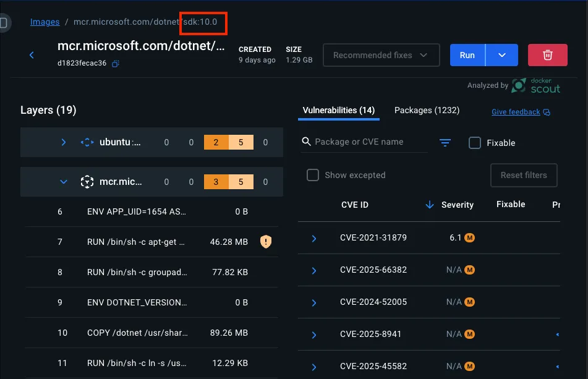Image resolution: width=588 pixels, height=379 pixels.
Task: Click the ubuntu base image icon
Action: [x=87, y=142]
